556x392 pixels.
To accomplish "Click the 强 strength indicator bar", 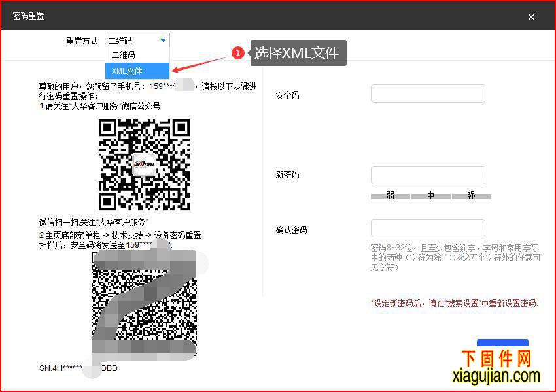I will (x=471, y=196).
